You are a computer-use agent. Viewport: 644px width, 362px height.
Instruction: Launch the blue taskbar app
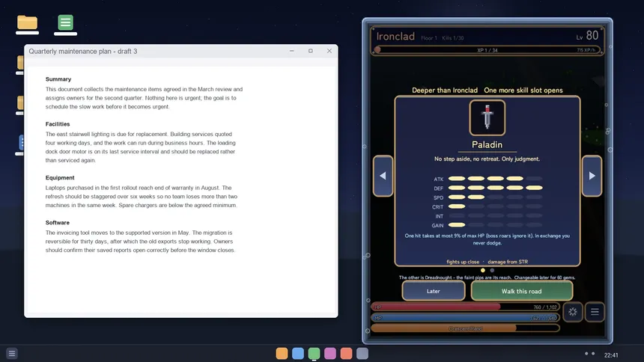coord(298,353)
